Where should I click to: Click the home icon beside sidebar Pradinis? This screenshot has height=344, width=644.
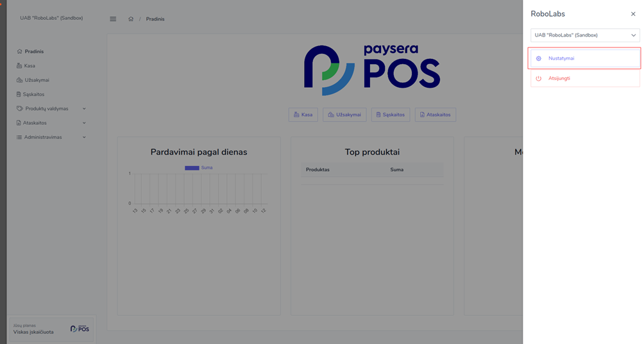coord(19,52)
